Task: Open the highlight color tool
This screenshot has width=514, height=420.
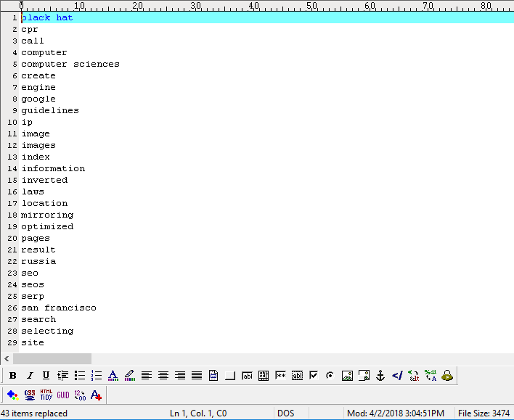Action: (130, 376)
